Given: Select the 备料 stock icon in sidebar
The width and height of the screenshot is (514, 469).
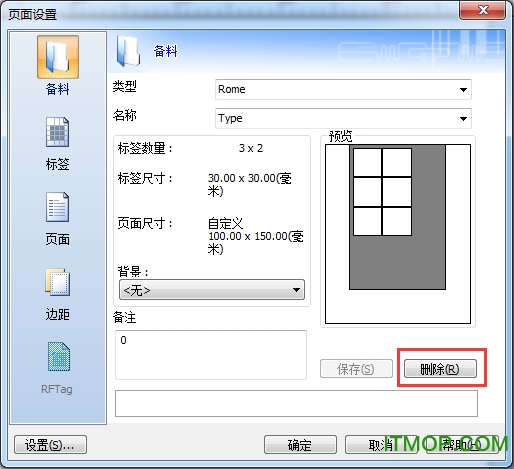Looking at the screenshot, I should (58, 57).
